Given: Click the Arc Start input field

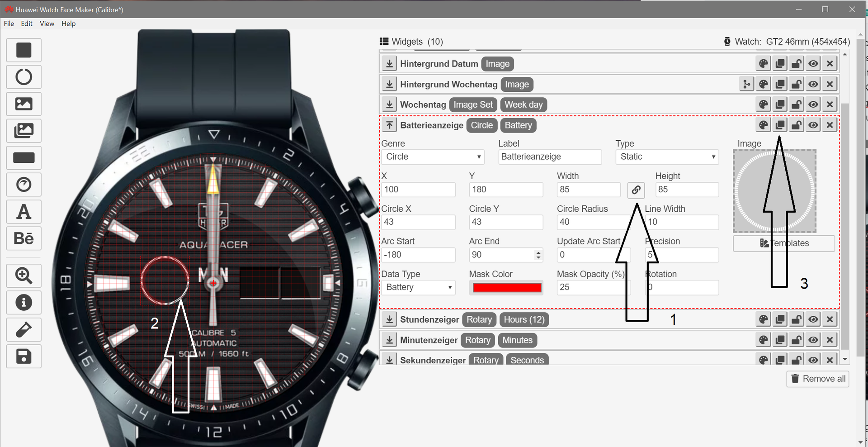Looking at the screenshot, I should click(x=418, y=255).
